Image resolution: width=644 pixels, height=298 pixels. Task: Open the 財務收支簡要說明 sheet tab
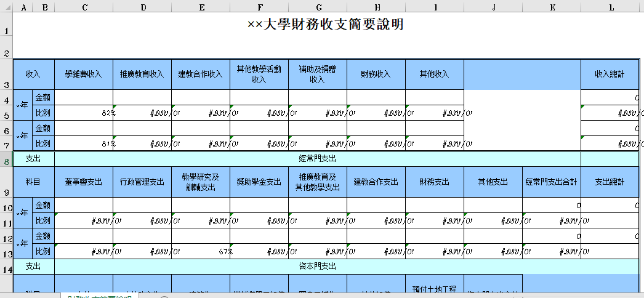[99, 296]
